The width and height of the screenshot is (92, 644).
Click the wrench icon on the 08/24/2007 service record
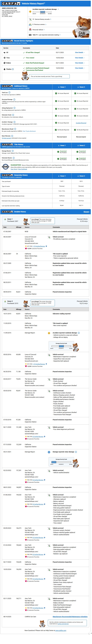click(49, 237)
